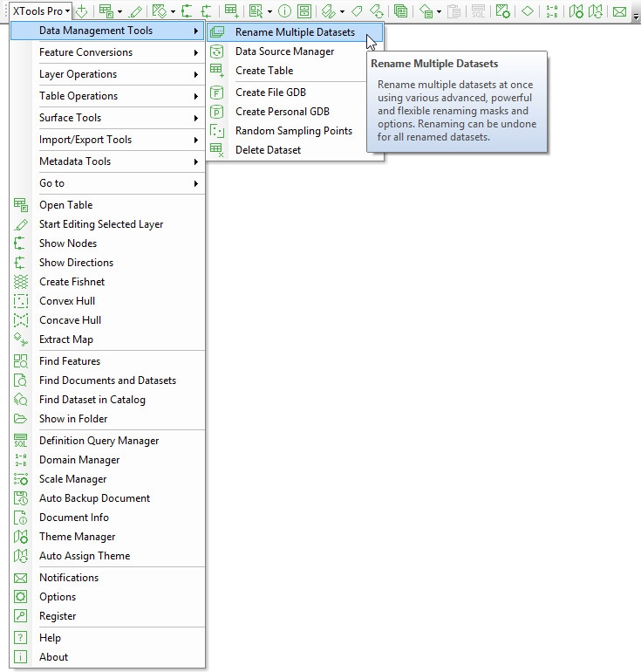The height and width of the screenshot is (672, 641).
Task: Open the dropdown arrow next to Open Table icon
Action: point(119,12)
